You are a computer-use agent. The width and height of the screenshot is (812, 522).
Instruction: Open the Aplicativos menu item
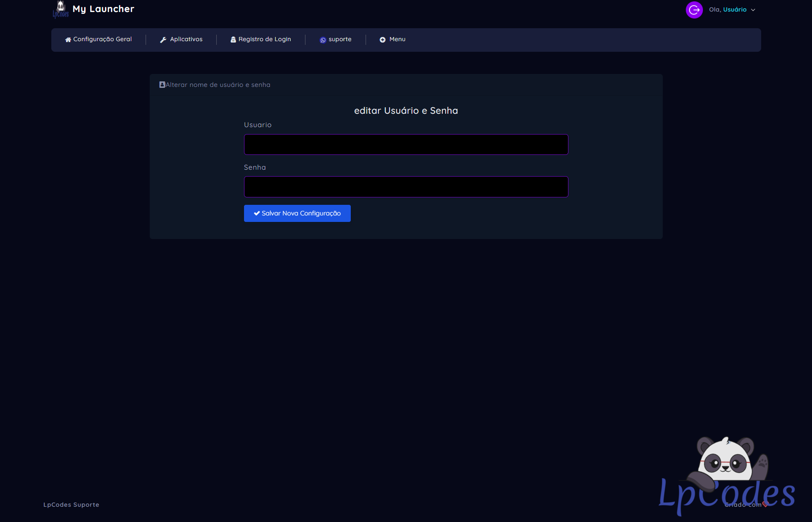181,39
